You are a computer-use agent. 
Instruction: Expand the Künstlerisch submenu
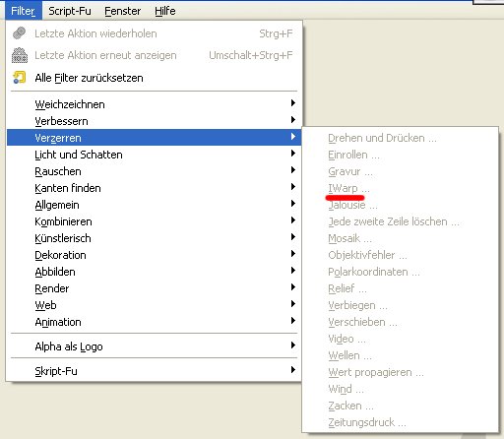click(154, 238)
